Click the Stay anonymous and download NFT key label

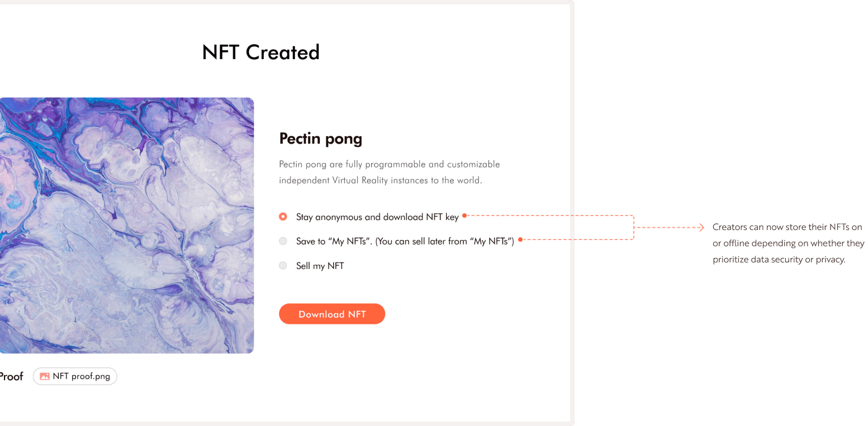pos(377,217)
